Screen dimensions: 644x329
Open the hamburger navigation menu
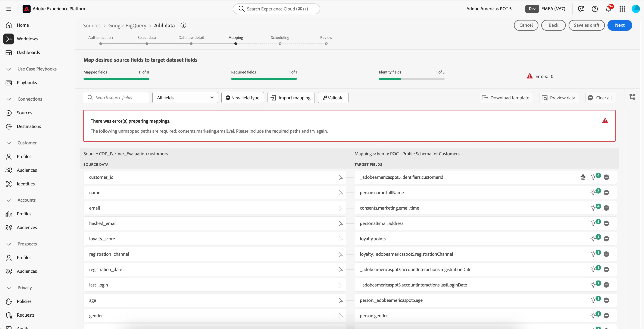(x=9, y=9)
